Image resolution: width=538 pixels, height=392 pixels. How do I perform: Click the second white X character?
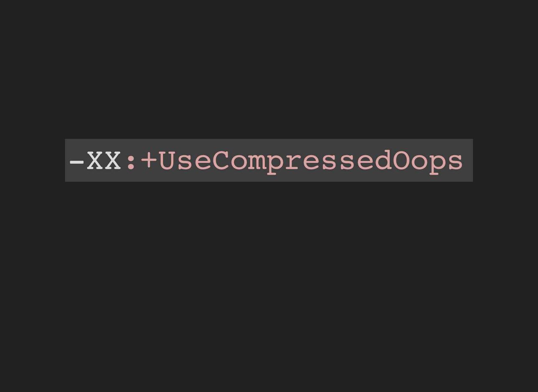point(113,161)
